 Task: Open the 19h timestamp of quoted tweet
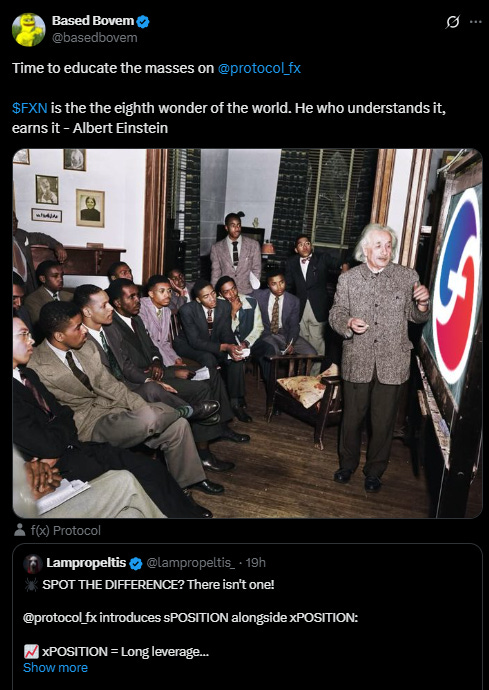coord(256,563)
